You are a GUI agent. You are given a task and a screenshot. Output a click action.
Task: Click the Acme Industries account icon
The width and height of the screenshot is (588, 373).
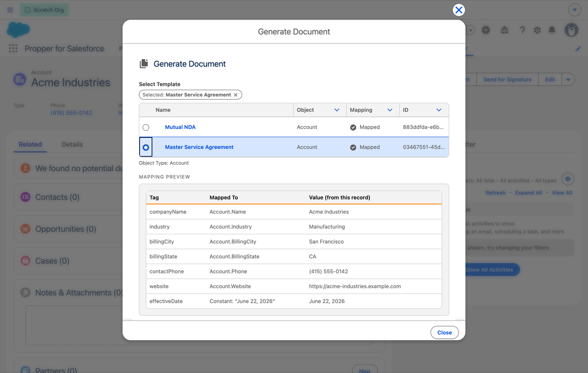coord(20,79)
